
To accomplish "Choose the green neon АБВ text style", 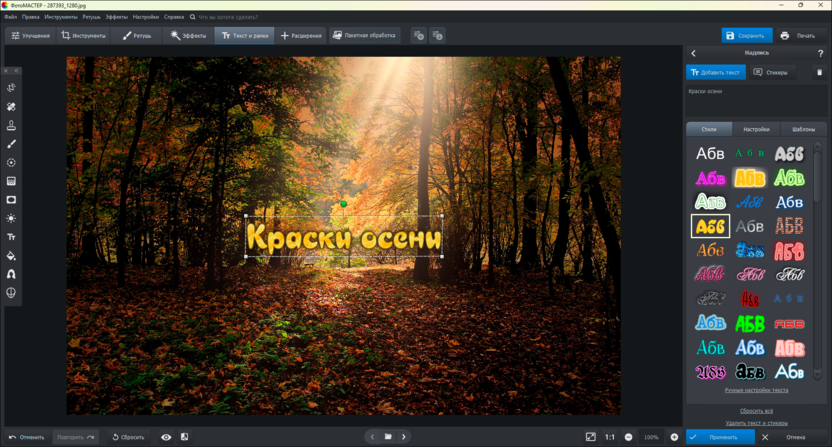I will [x=749, y=323].
